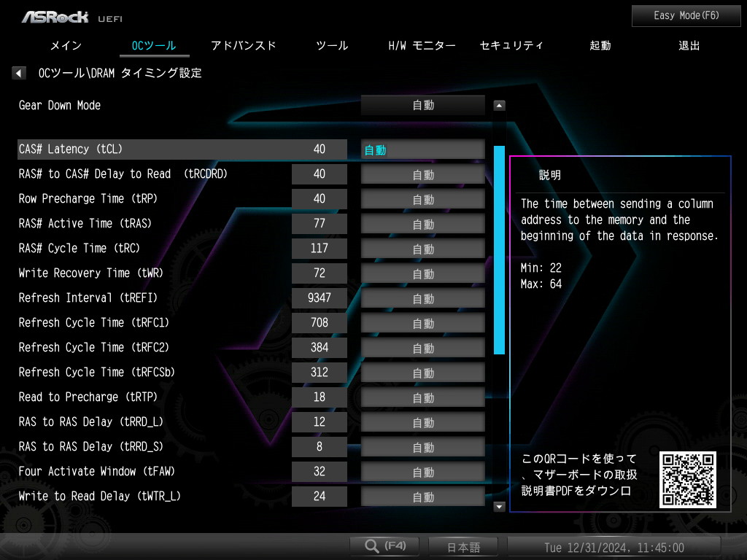
Task: Select RAS# Cycle Time (tRC) label
Action: point(79,248)
